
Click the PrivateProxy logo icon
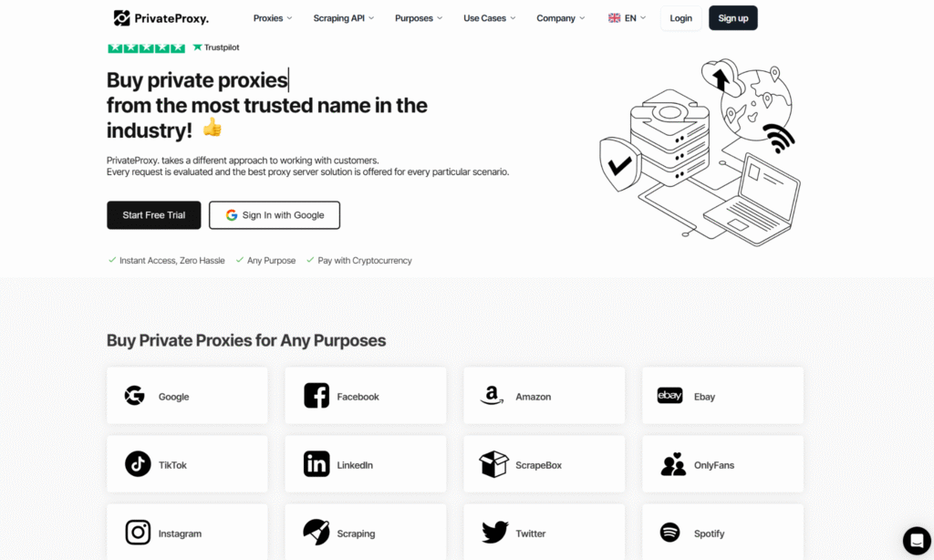pos(122,18)
